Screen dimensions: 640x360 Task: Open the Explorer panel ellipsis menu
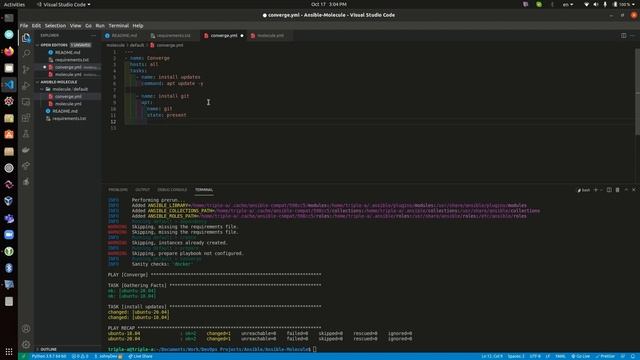click(93, 36)
